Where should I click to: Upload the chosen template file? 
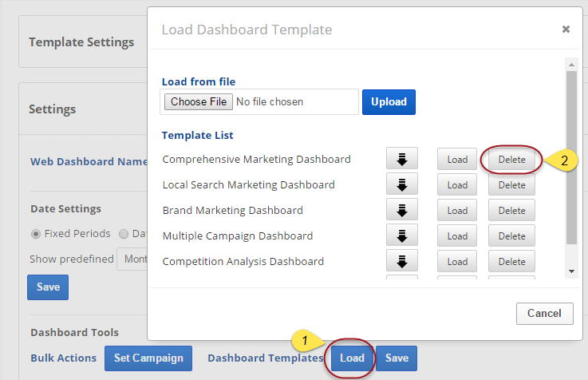(x=389, y=101)
